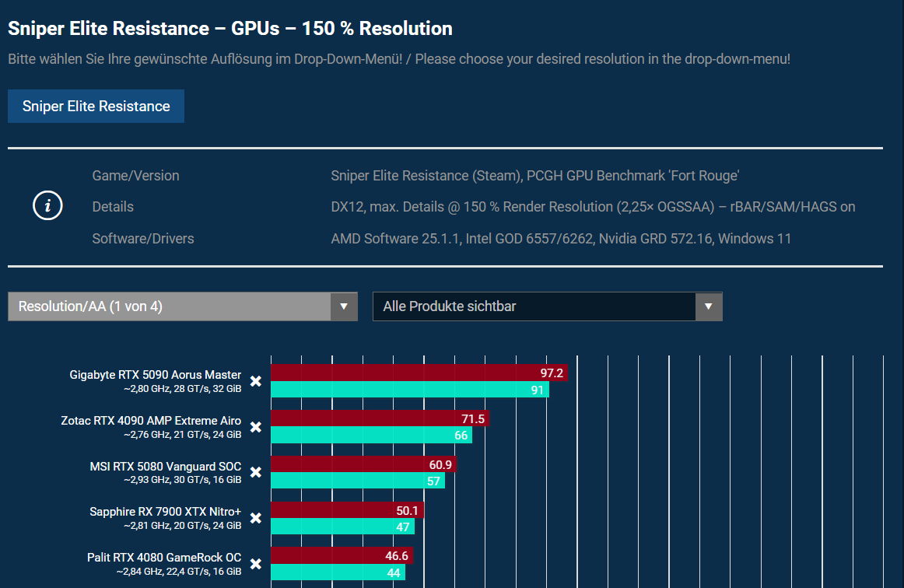Click the Details label in info panel
Viewport: 904px width, 588px height.
coord(113,207)
